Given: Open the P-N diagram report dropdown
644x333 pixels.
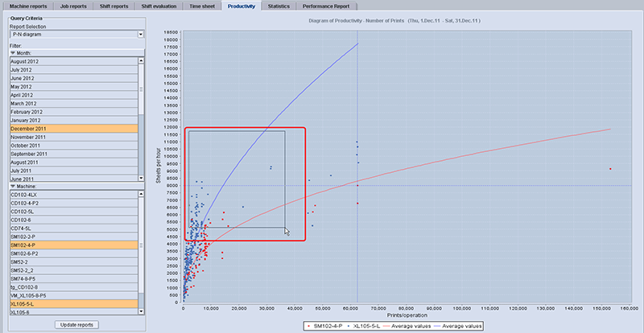Looking at the screenshot, I should [x=141, y=35].
